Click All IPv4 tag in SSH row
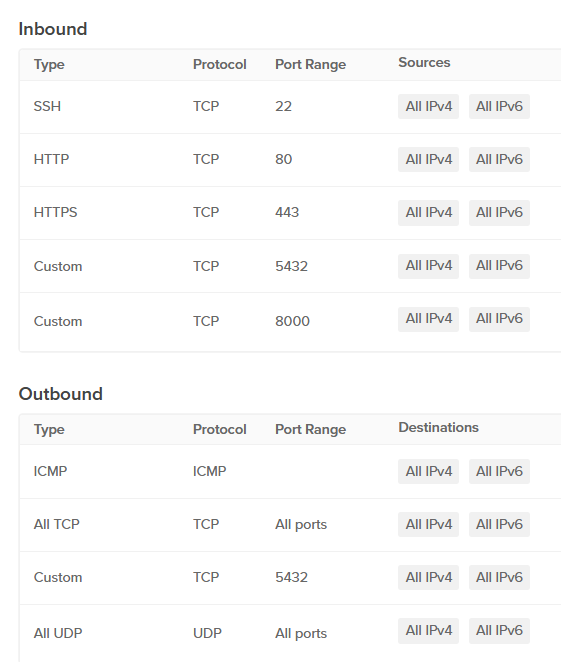The height and width of the screenshot is (662, 561). tap(428, 106)
